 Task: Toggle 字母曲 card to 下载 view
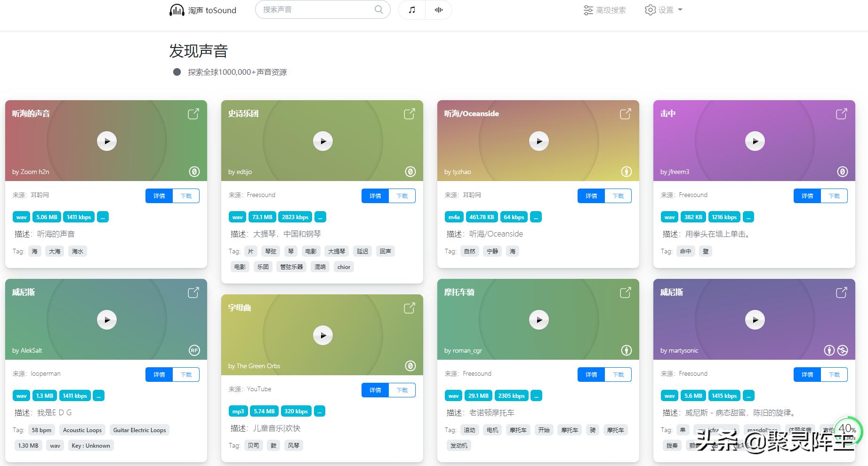tap(402, 390)
